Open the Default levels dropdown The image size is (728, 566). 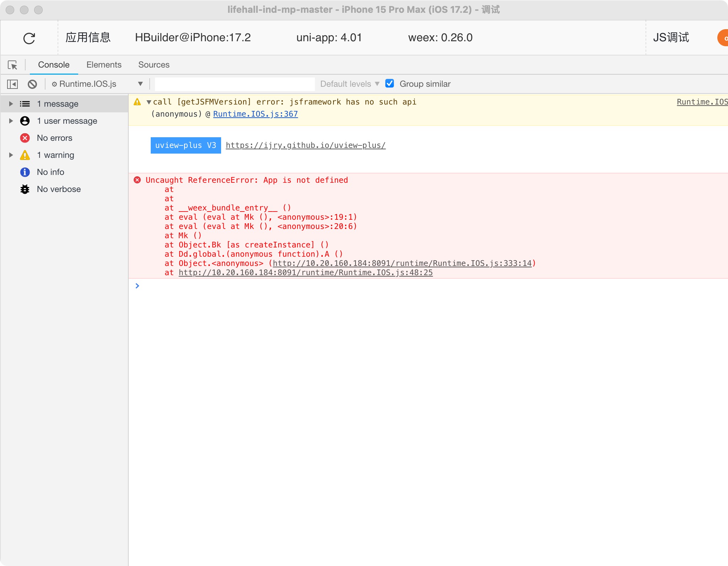point(349,84)
